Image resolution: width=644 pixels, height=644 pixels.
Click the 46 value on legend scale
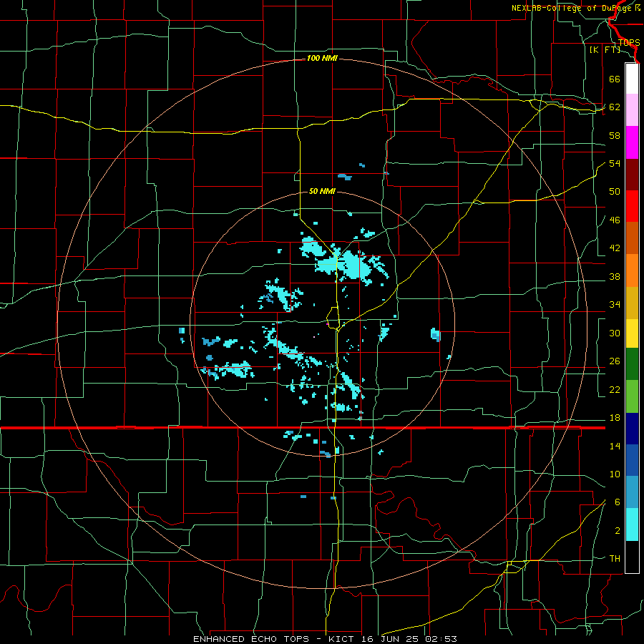point(615,220)
